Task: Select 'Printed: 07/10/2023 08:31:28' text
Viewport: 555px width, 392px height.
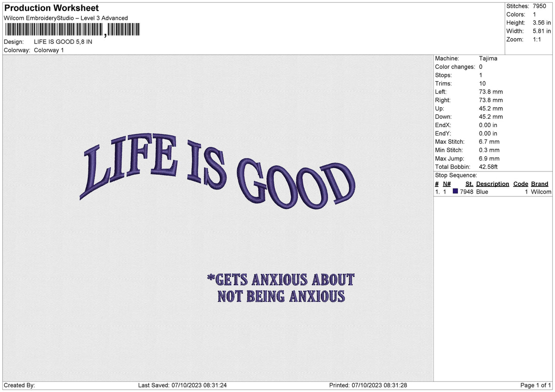Action: 368,386
